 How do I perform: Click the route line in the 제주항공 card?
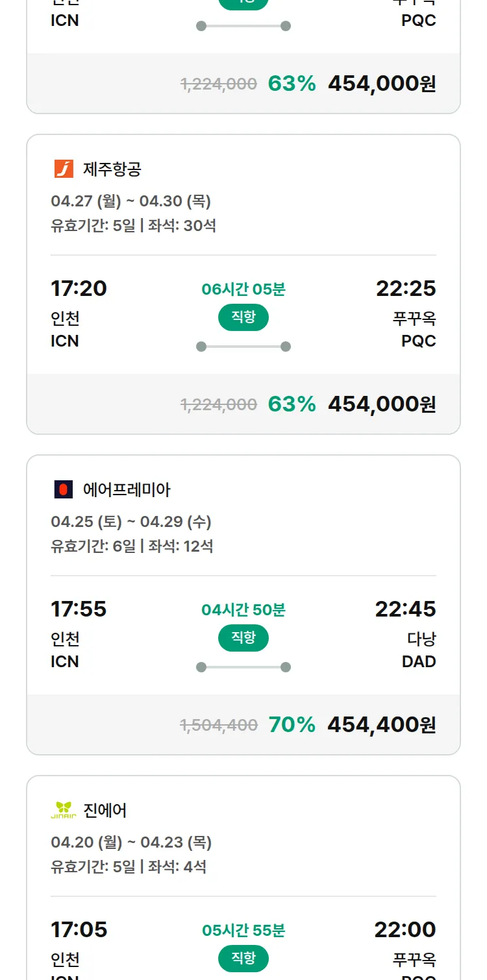click(x=243, y=347)
